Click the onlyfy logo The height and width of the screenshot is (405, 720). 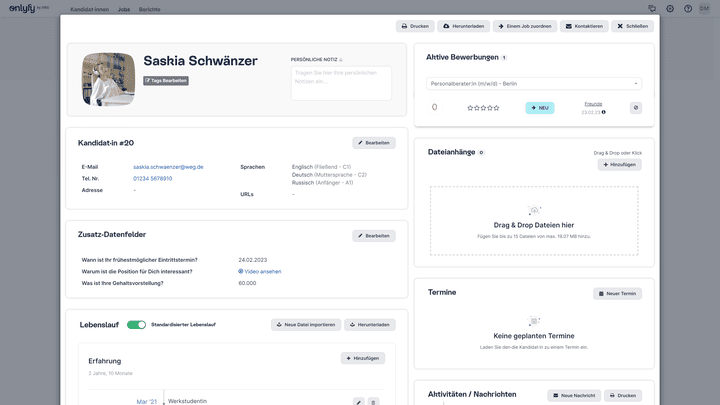(x=29, y=8)
